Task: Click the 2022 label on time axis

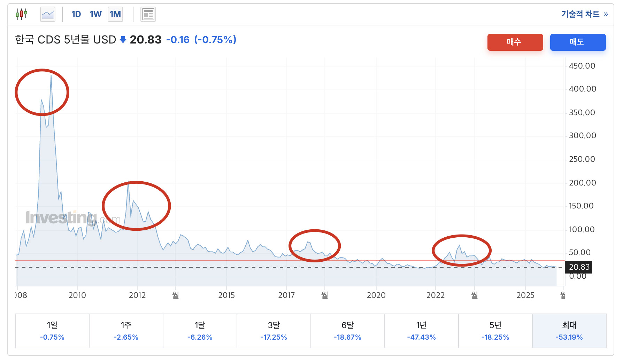Action: point(436,295)
